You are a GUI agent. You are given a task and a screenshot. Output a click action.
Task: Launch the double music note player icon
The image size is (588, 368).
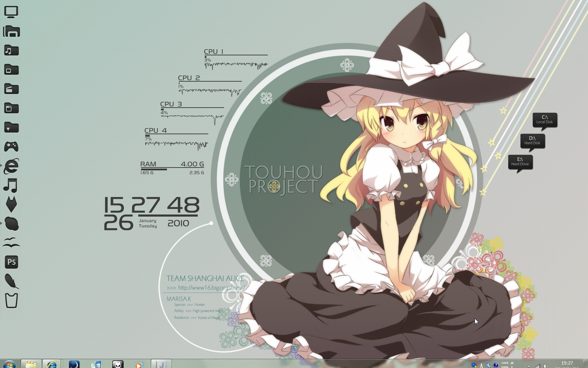tap(10, 185)
